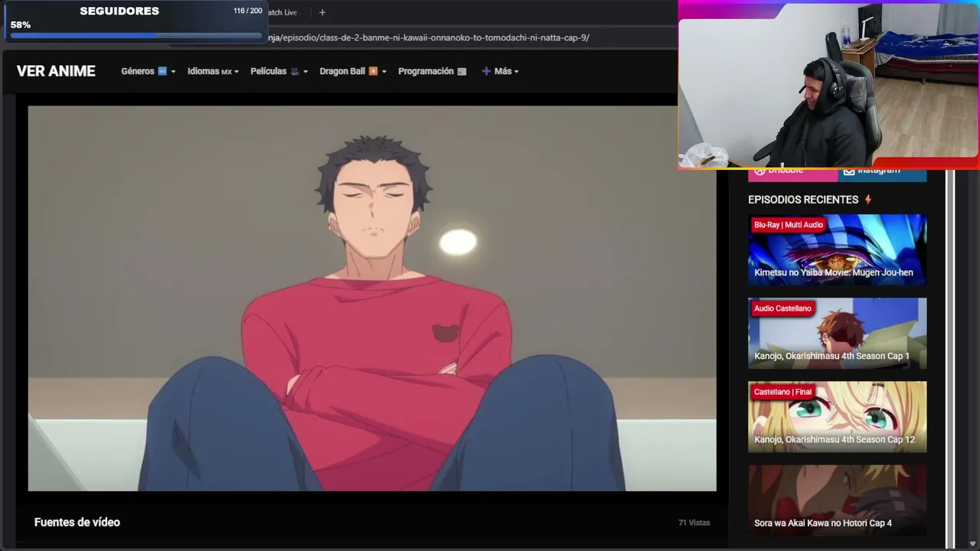Click the Episodios Recientes heading
980x551 pixels.
(803, 200)
